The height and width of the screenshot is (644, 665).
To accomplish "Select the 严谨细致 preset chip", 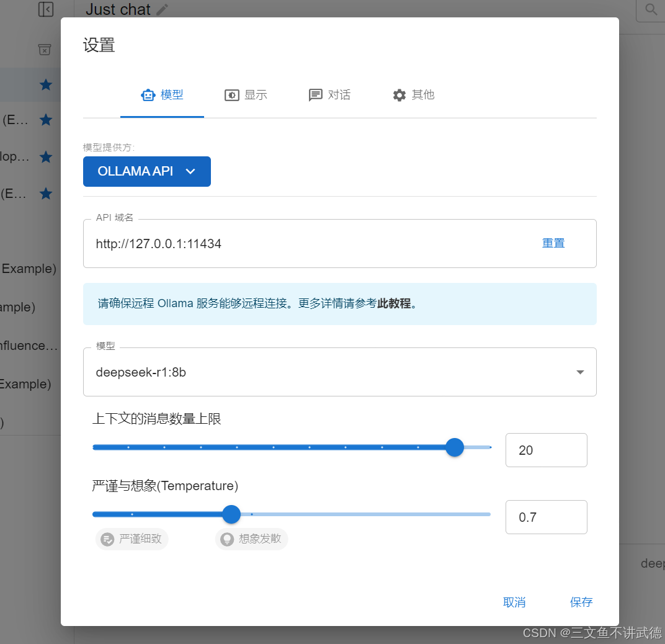I will [x=132, y=539].
